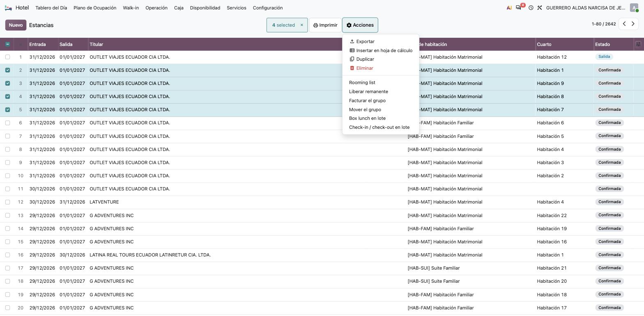The height and width of the screenshot is (316, 644).
Task: Go to Tablero del Día
Action: [51, 8]
